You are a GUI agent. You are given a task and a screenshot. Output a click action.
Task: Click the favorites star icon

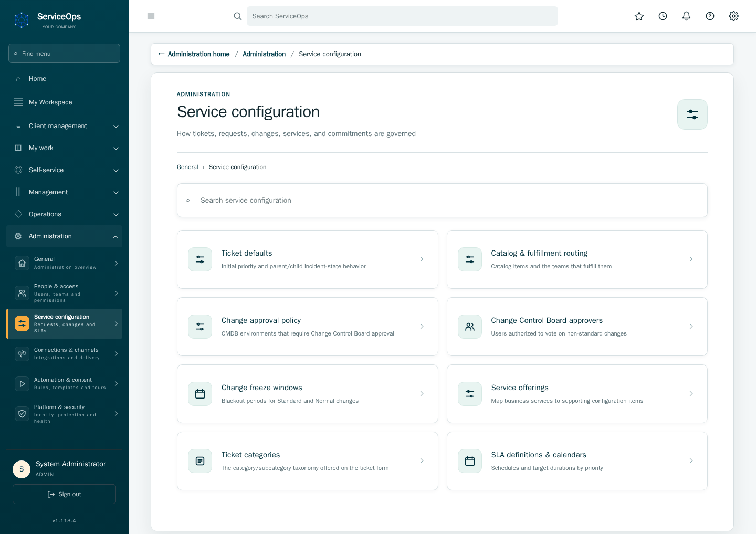pos(639,16)
